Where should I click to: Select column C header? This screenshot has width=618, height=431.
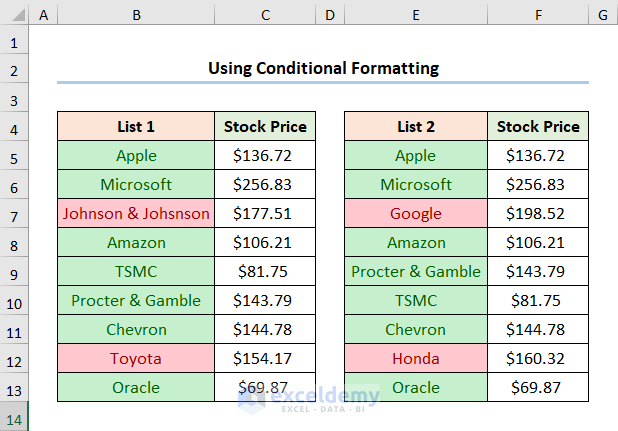(x=265, y=16)
